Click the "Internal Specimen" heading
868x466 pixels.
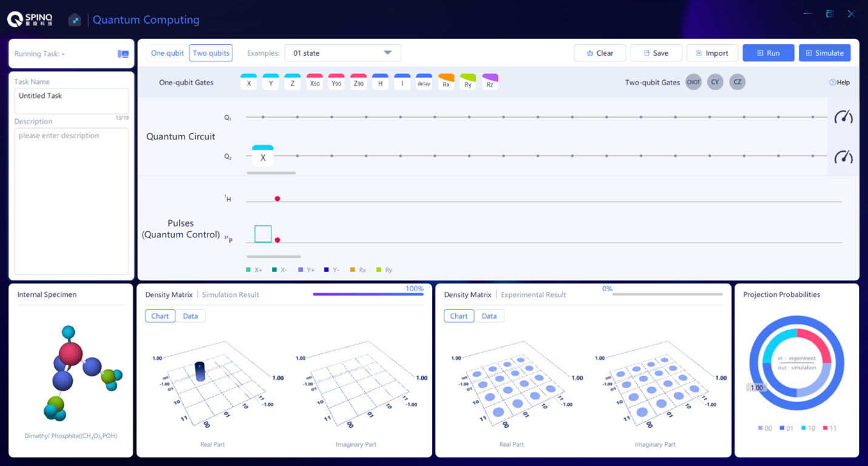47,295
